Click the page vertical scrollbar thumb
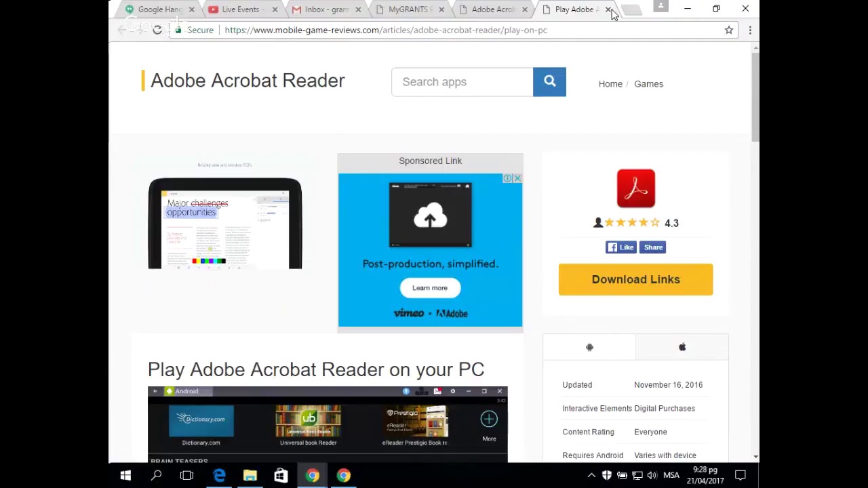The image size is (868, 488). pyautogui.click(x=755, y=98)
